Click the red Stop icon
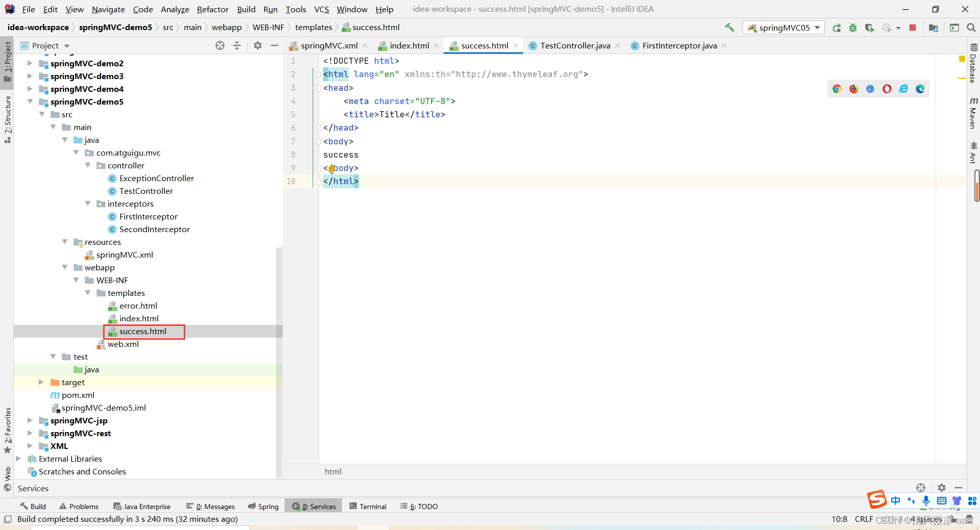The image size is (980, 530). 913,28
